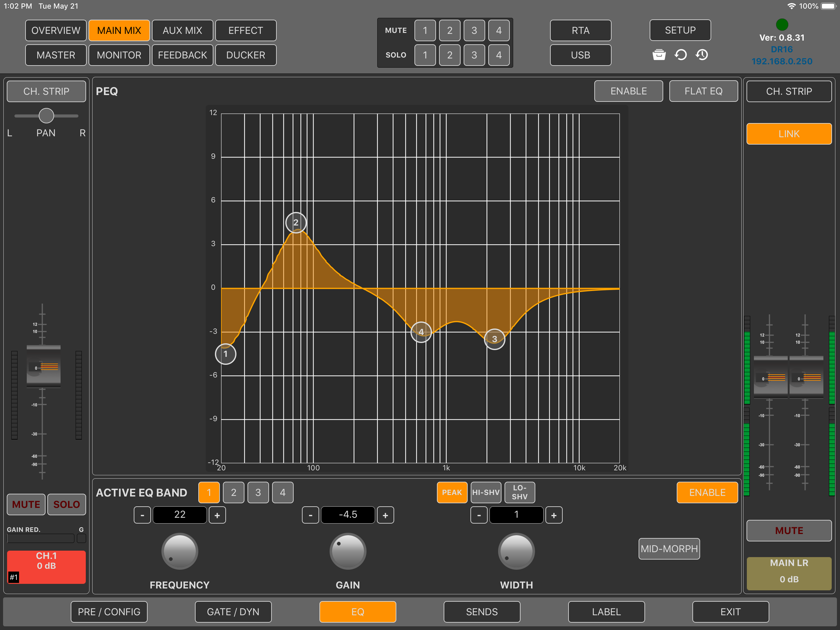This screenshot has height=630, width=840.
Task: Solo channel 1 strip
Action: (66, 504)
